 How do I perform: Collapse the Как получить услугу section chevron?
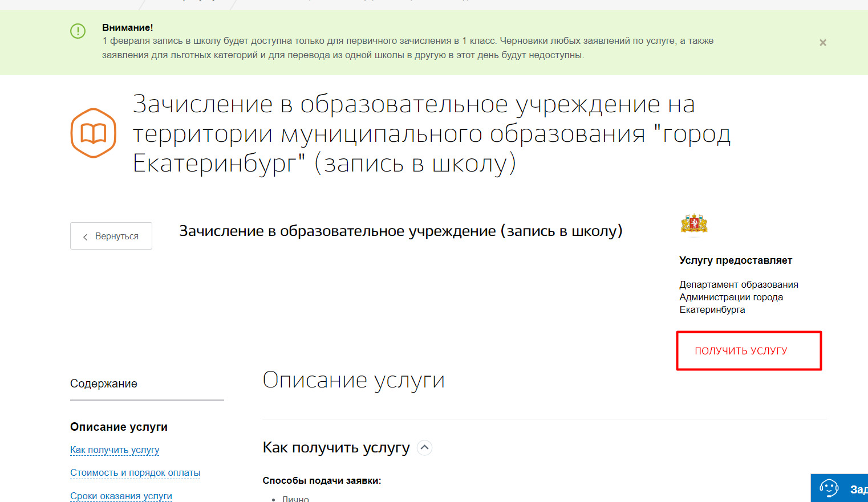[x=424, y=448]
